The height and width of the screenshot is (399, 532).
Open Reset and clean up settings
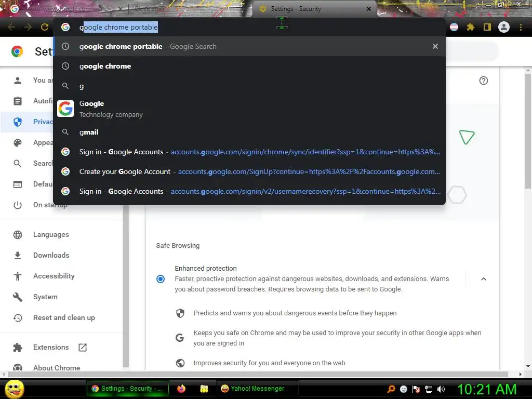[64, 317]
